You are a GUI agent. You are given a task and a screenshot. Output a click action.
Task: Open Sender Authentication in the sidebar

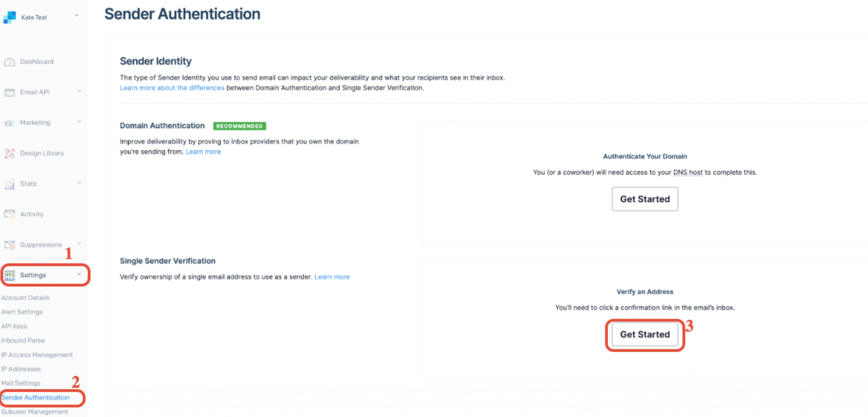pyautogui.click(x=35, y=397)
